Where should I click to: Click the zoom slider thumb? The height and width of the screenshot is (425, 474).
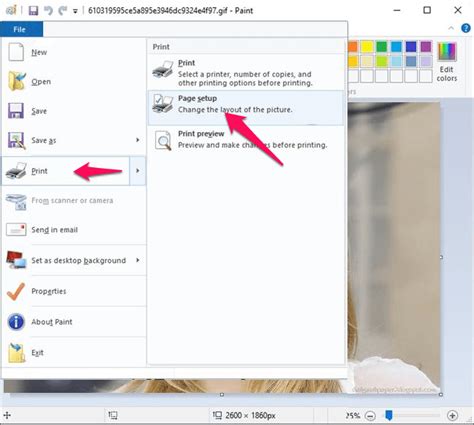389,415
